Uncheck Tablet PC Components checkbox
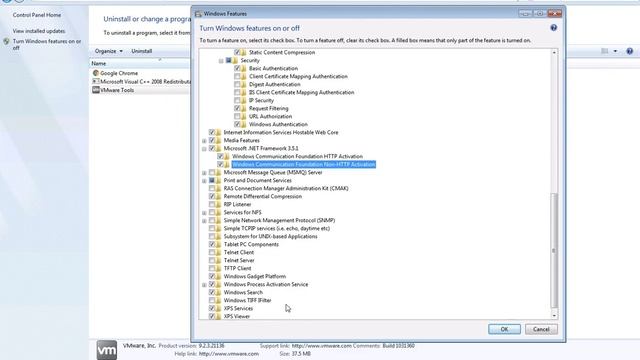640x360 pixels. 211,244
